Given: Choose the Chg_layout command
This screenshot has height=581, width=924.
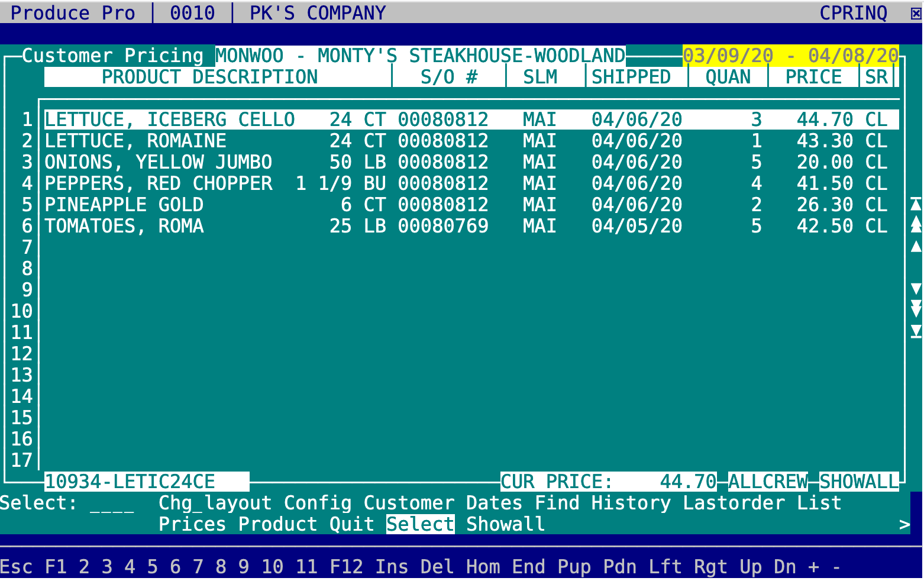Looking at the screenshot, I should (215, 503).
